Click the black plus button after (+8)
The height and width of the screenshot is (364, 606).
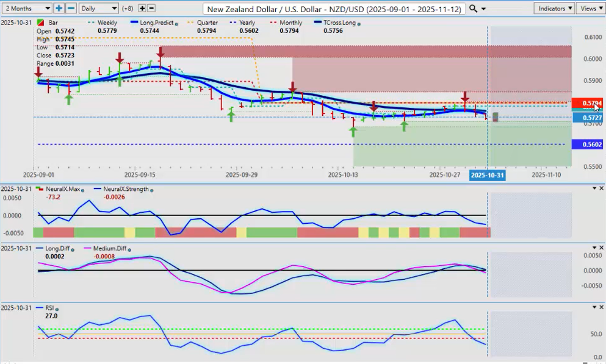142,9
